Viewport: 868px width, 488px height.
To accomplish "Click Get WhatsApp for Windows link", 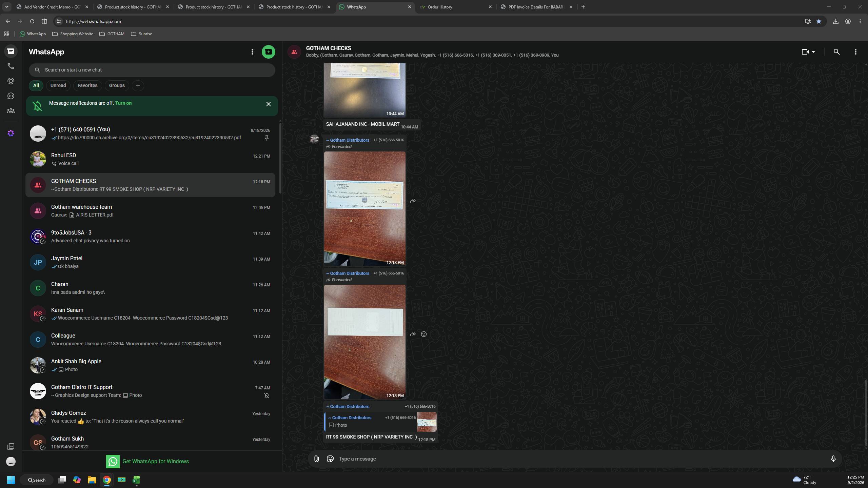I will pos(155,461).
